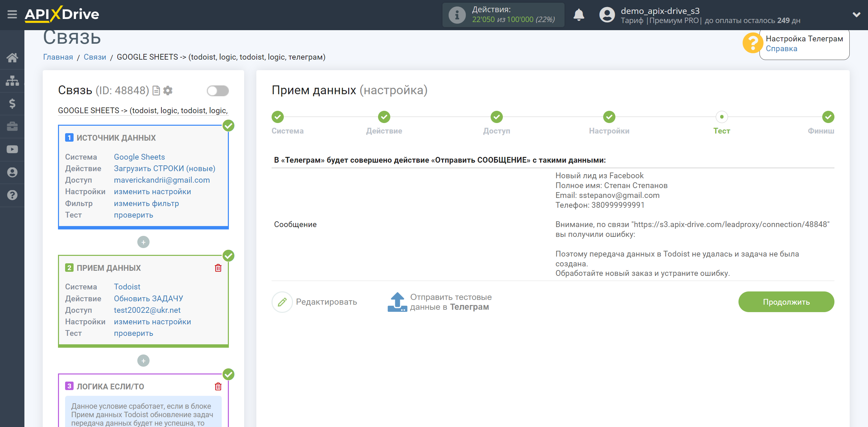The height and width of the screenshot is (427, 868).
Task: Change data source settings link
Action: coord(152,191)
